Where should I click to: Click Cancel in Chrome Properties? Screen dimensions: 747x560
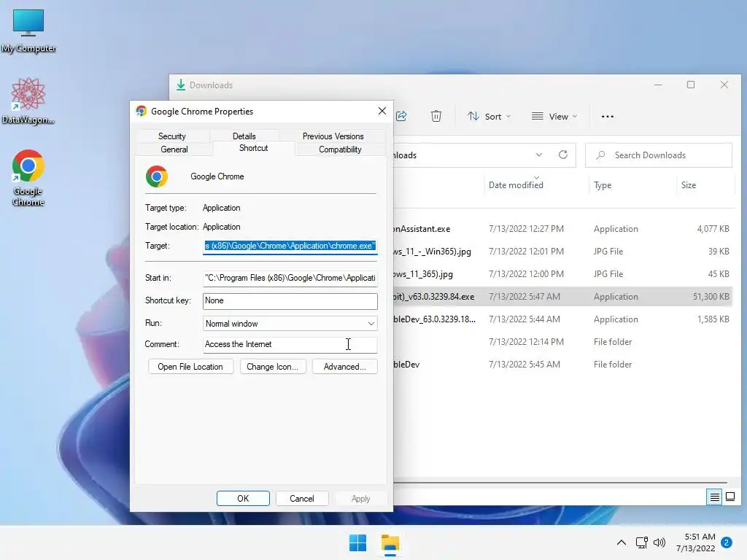pos(302,499)
